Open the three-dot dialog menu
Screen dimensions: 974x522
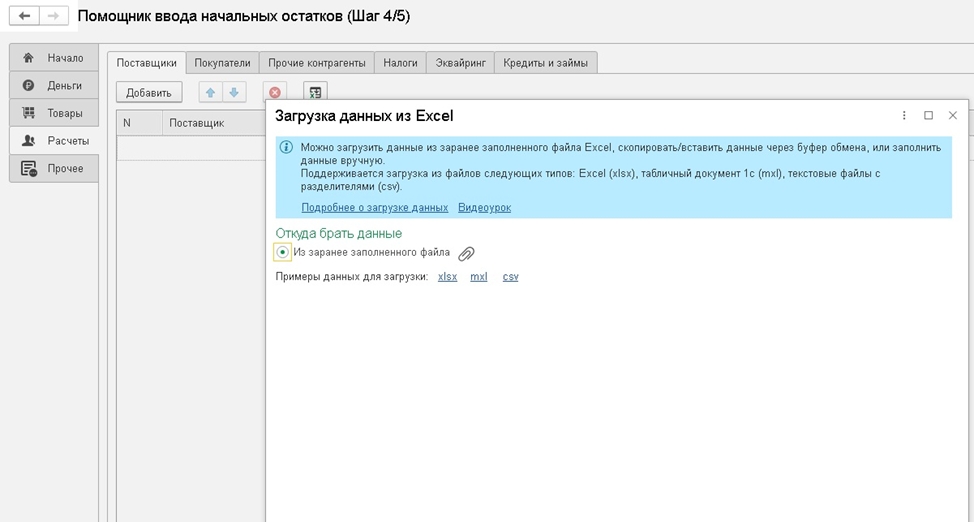tap(904, 116)
